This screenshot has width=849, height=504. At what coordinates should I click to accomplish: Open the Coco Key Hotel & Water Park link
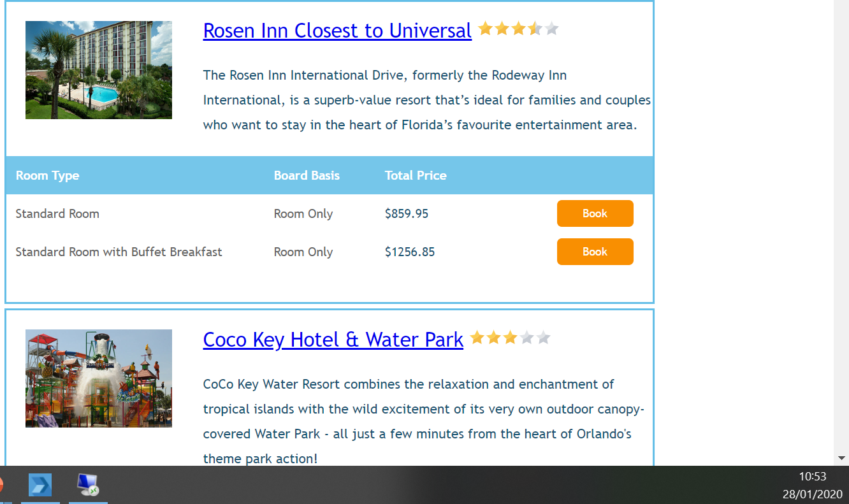tap(333, 339)
